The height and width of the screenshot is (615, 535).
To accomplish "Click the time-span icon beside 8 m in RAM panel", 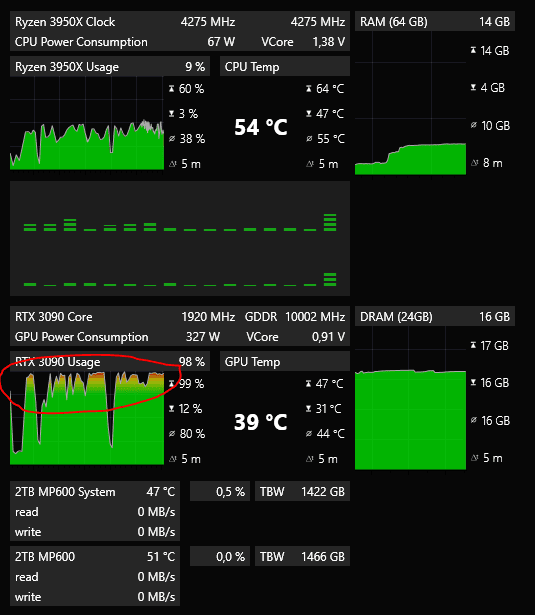I will 474,162.
